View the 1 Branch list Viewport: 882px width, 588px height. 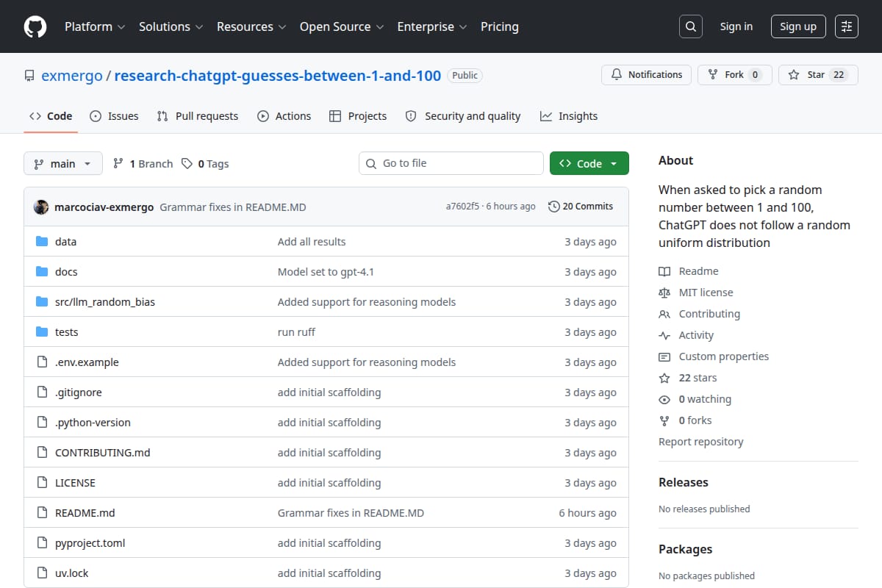click(143, 164)
